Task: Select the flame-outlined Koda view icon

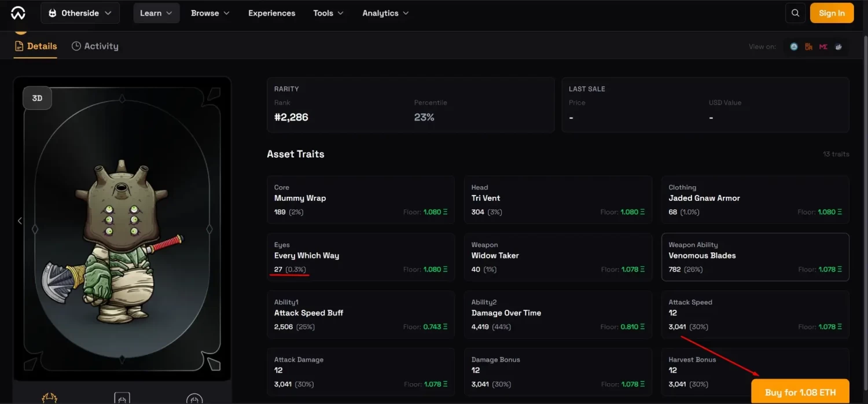Action: click(50, 398)
